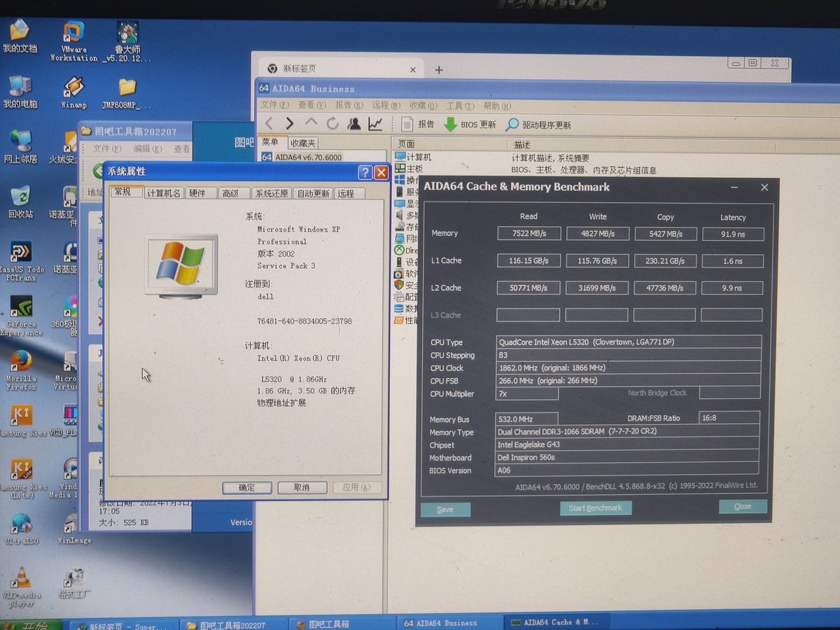Click the 报告 report toolbar button

[419, 125]
